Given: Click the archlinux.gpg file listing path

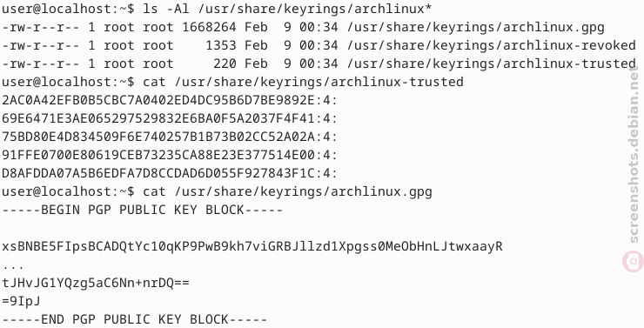Looking at the screenshot, I should tap(476, 27).
